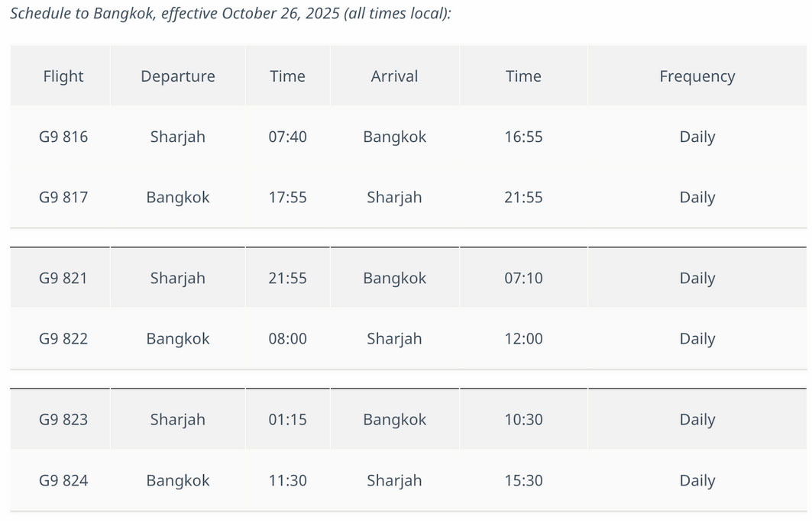
Task: Select flight number G9 823
Action: pyautogui.click(x=63, y=419)
